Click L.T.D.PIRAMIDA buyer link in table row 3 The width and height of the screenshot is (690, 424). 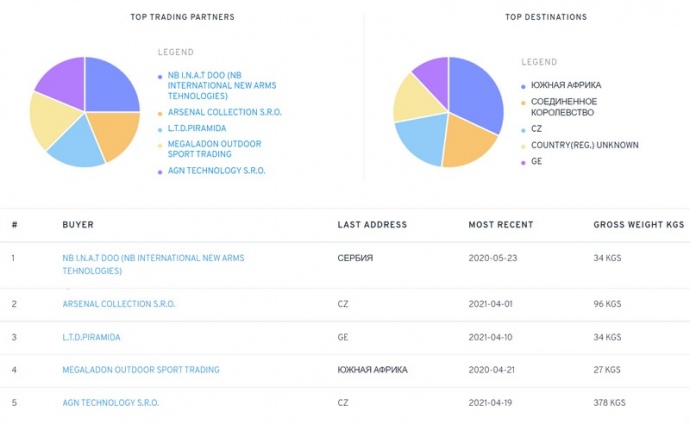coord(91,337)
